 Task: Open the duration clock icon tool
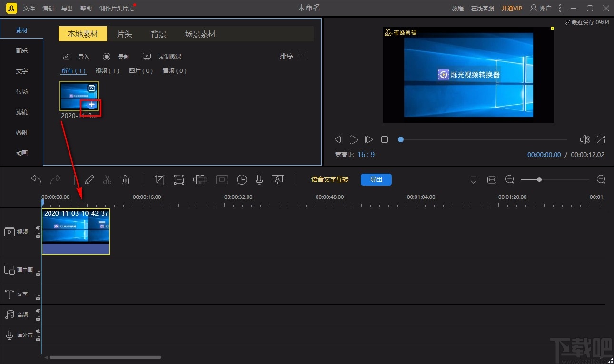click(x=242, y=179)
